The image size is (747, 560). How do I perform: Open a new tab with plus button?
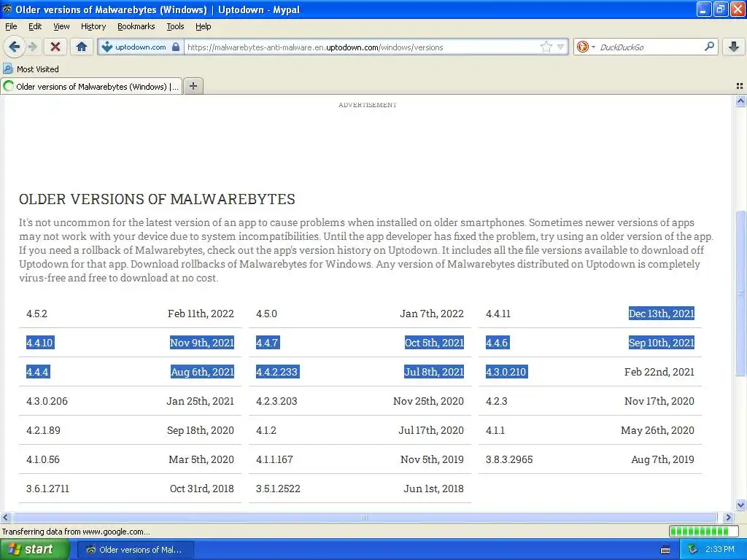193,86
